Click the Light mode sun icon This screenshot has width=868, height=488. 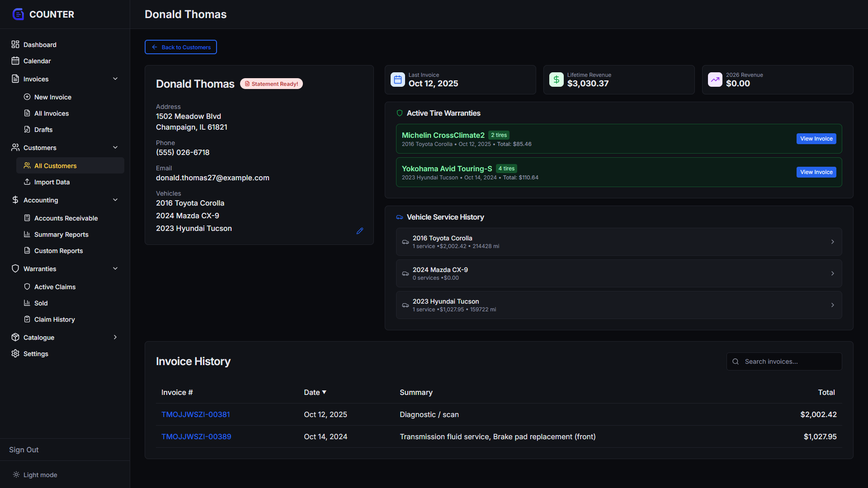16,474
